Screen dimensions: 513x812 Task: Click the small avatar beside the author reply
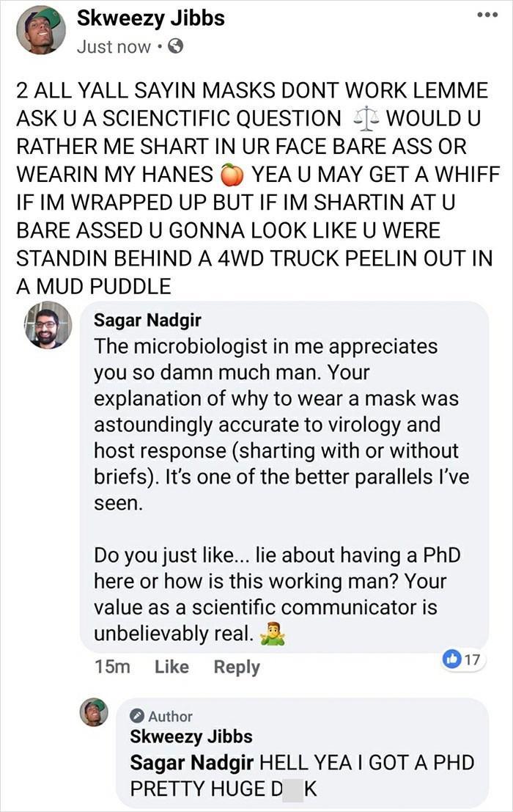coord(94,712)
